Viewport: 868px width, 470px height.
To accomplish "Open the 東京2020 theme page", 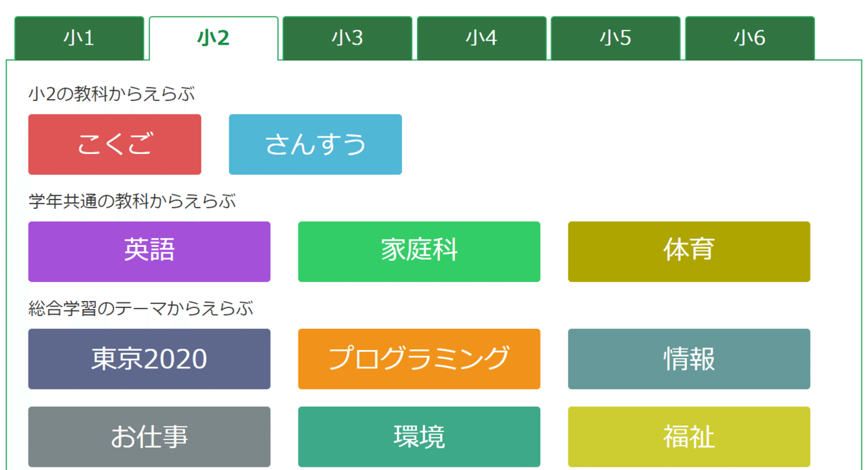I will 149,359.
